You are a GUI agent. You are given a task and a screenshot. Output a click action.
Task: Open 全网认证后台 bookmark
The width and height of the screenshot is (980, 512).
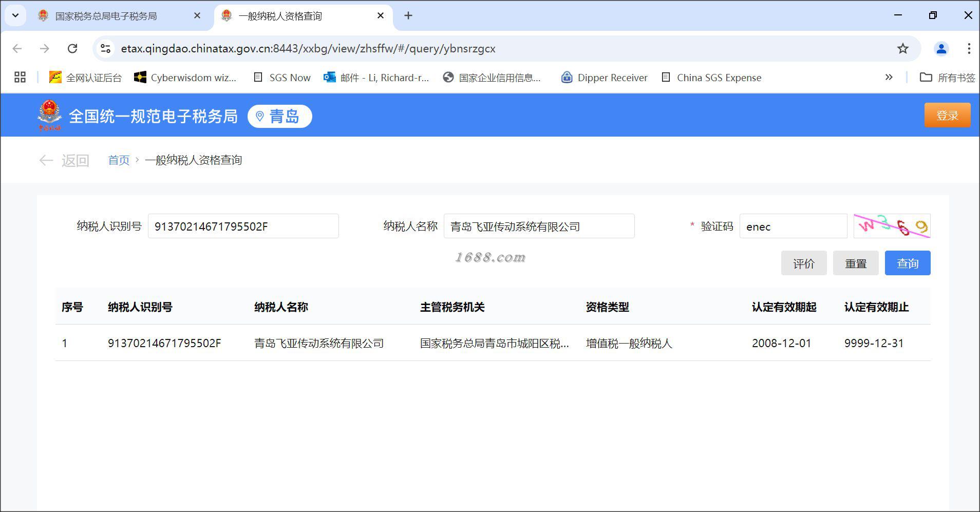pyautogui.click(x=85, y=78)
